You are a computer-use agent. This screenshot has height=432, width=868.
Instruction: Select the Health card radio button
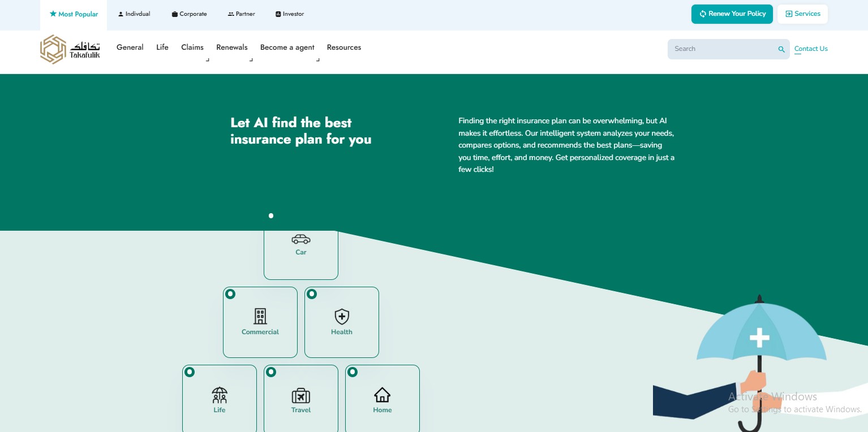(312, 294)
